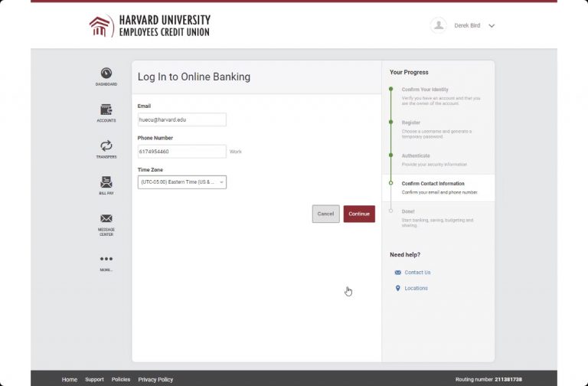Select the Confirm Contact Information step
Image resolution: width=588 pixels, height=386 pixels.
pyautogui.click(x=439, y=188)
